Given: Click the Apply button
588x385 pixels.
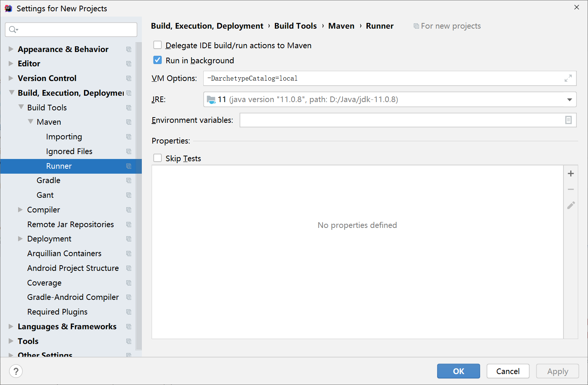Looking at the screenshot, I should tap(557, 371).
